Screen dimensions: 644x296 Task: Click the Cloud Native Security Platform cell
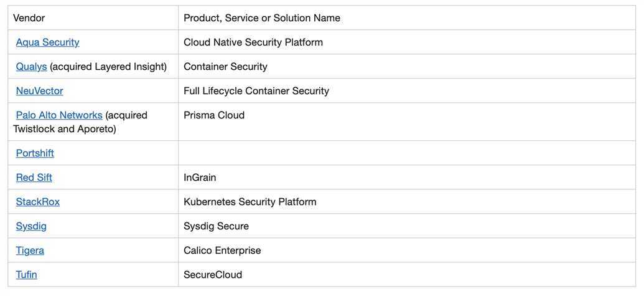407,42
